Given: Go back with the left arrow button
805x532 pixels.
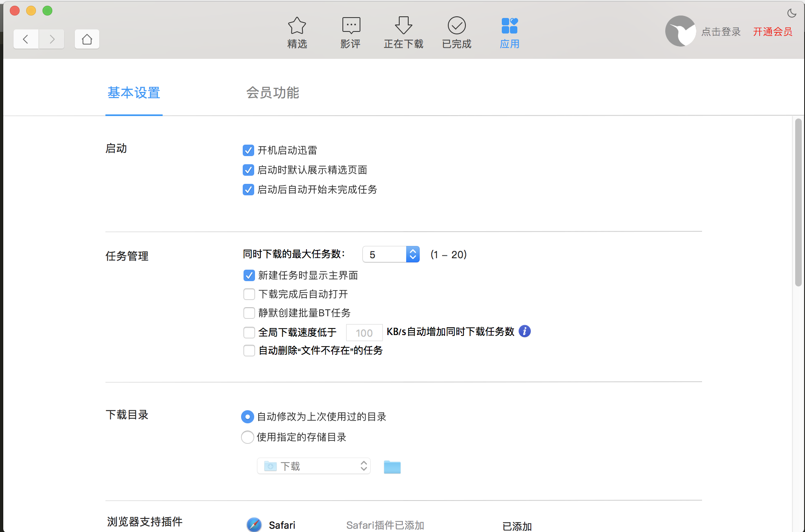Looking at the screenshot, I should [26, 39].
